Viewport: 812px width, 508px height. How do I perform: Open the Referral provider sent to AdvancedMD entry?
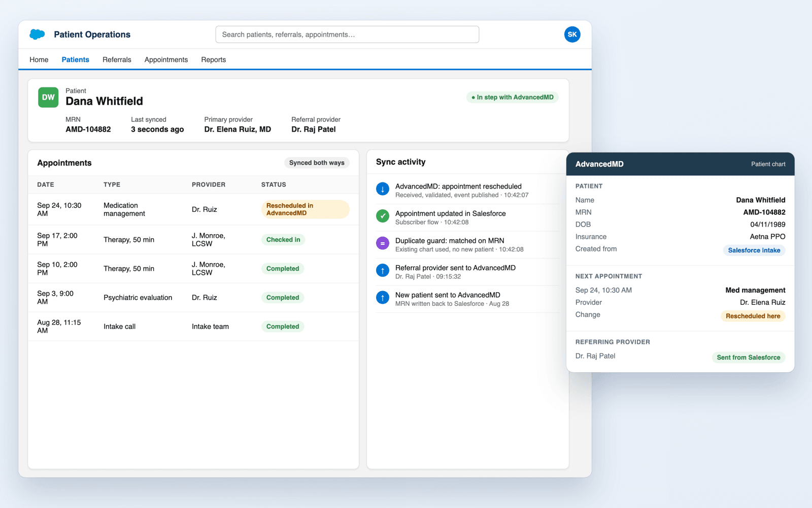[467, 272]
